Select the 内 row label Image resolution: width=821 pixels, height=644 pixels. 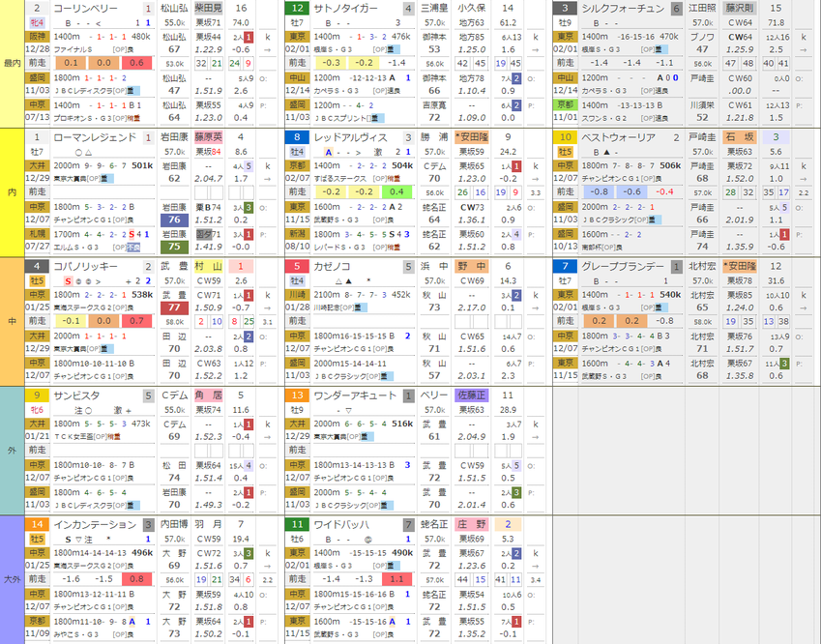point(12,192)
